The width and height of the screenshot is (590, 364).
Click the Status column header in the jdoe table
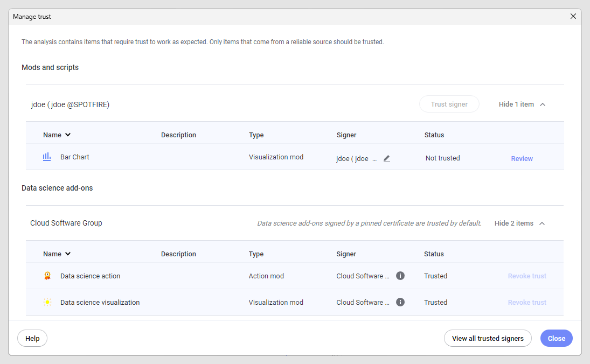(434, 135)
